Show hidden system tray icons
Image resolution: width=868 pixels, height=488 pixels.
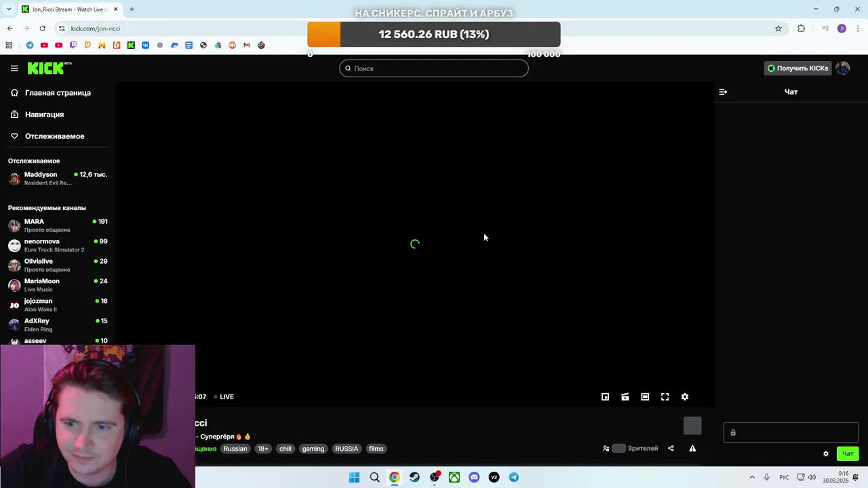click(x=752, y=477)
